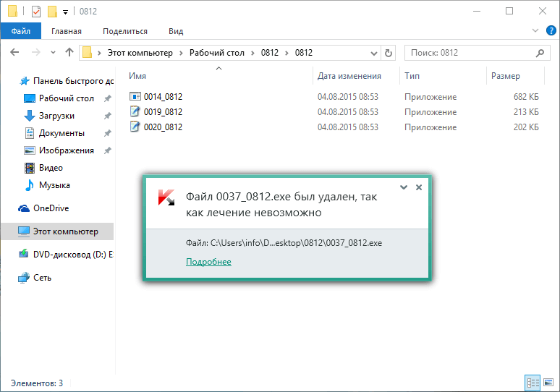Click the icon of file 0020_0812

[135, 127]
